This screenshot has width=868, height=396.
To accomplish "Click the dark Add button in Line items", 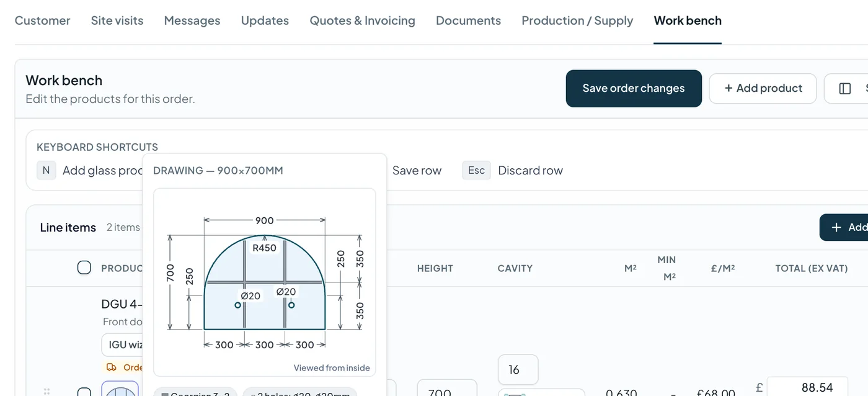I will coord(844,227).
